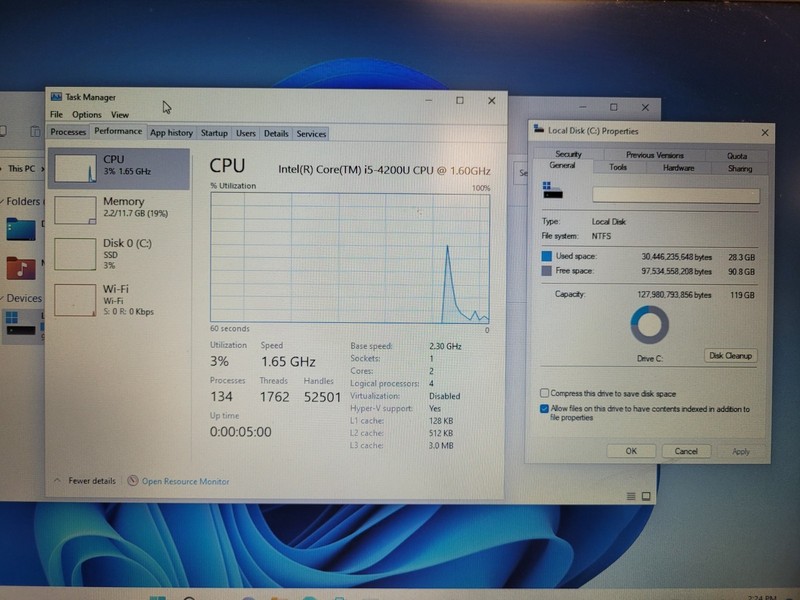This screenshot has width=800, height=600.
Task: Collapse Task Manager with Fewer details
Action: [92, 481]
